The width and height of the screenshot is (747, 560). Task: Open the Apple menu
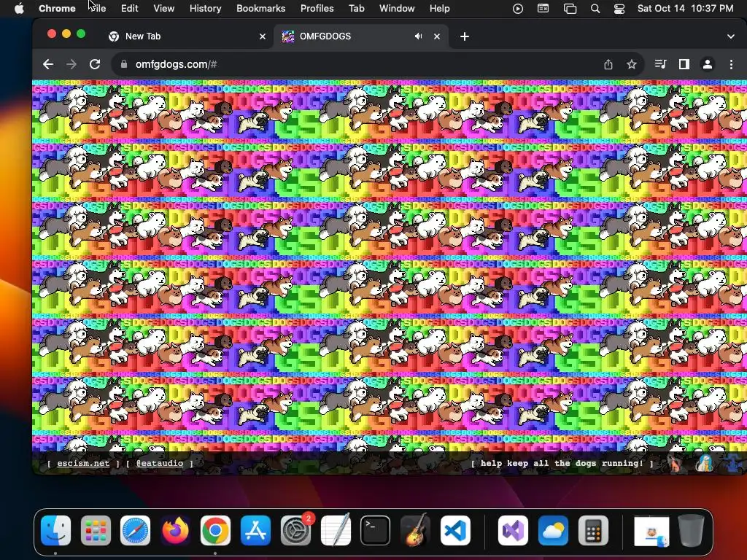19,8
